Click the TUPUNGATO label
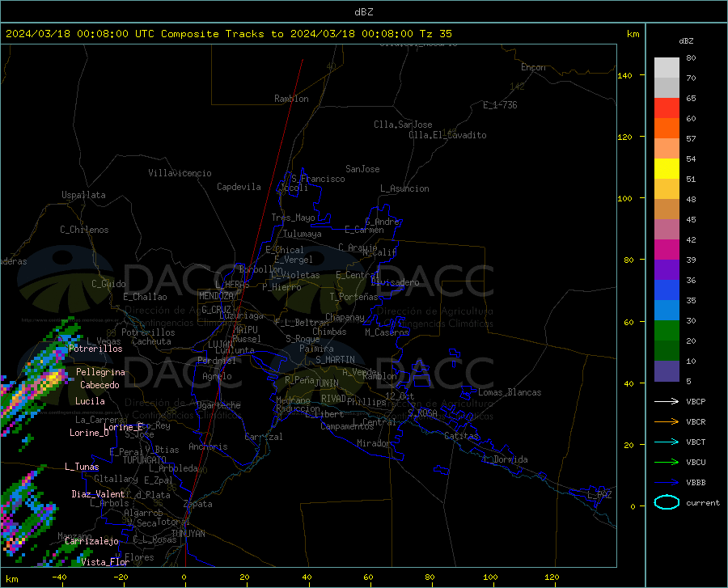728x588 pixels. pos(145,460)
